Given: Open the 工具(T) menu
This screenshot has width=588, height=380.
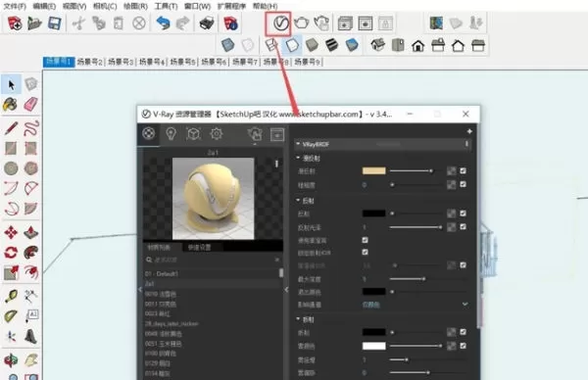Looking at the screenshot, I should coord(167,7).
